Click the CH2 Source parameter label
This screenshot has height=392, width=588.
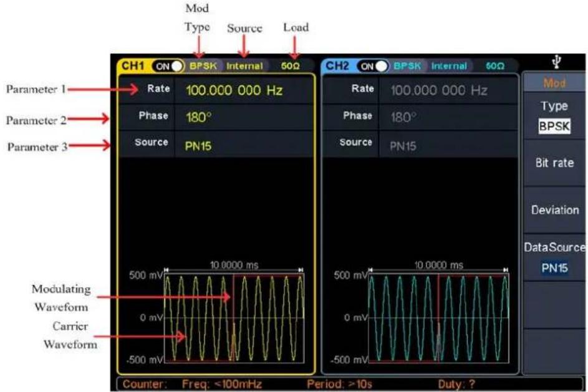point(356,143)
